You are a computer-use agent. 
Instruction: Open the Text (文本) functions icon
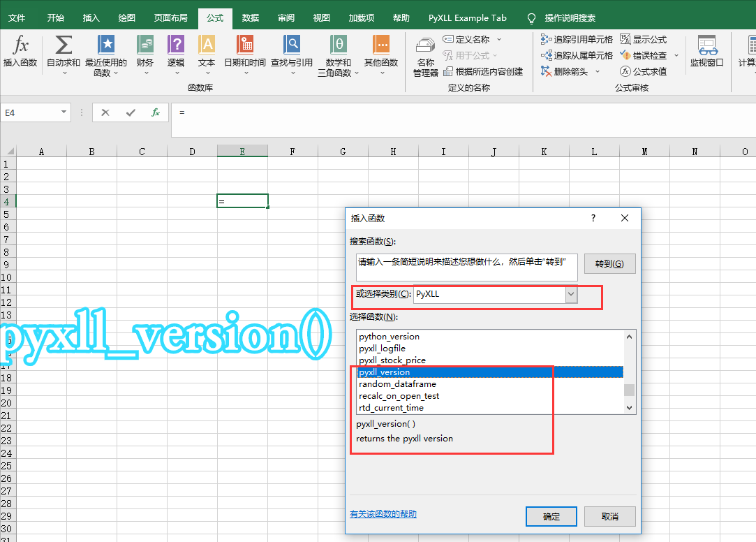point(207,54)
